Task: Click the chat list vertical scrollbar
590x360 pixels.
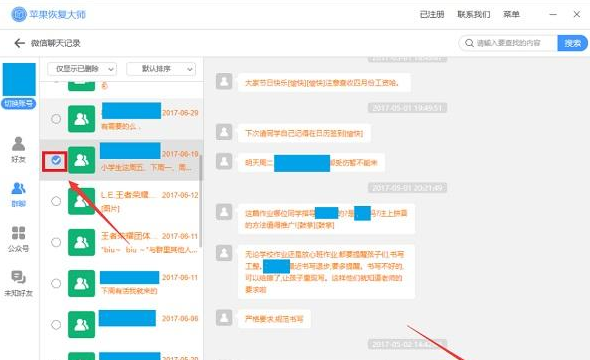Action: pos(201,201)
